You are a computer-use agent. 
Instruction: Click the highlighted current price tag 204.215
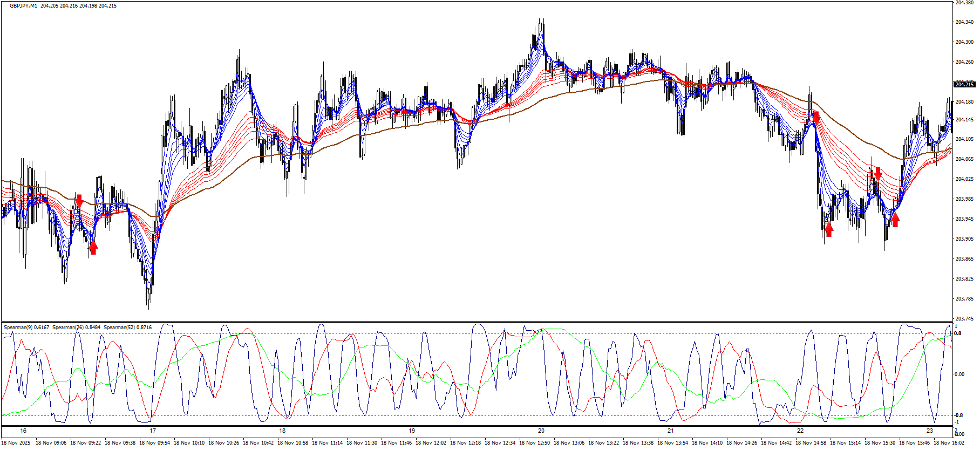pos(964,84)
